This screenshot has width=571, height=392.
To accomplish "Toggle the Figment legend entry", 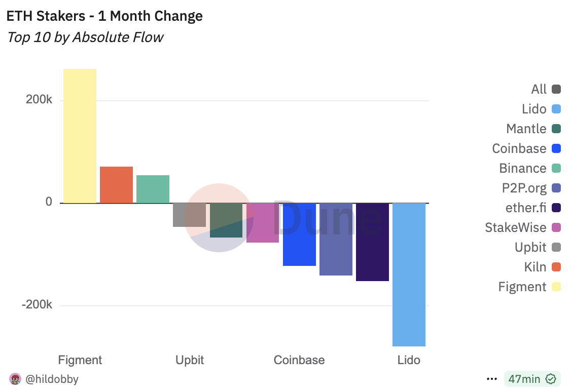I will point(529,287).
